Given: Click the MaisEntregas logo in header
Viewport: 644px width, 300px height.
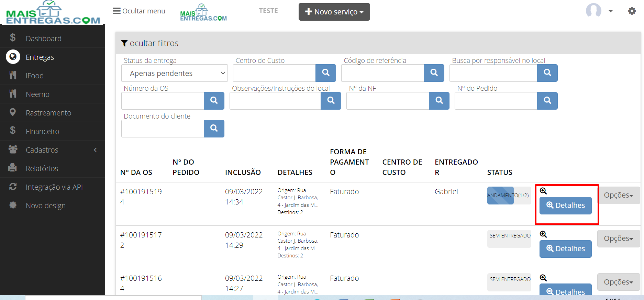Looking at the screenshot, I should coord(203,13).
